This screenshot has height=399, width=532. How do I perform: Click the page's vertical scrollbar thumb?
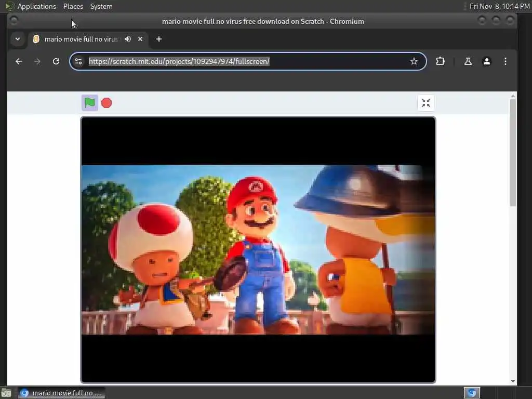pos(513,152)
